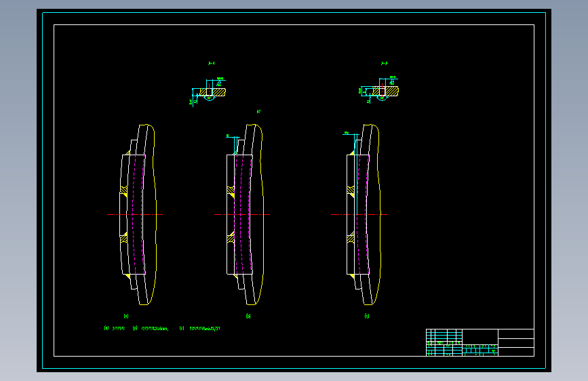Click the small green label above view (b)
Image resolution: width=588 pixels, height=381 pixels.
pyautogui.click(x=258, y=111)
